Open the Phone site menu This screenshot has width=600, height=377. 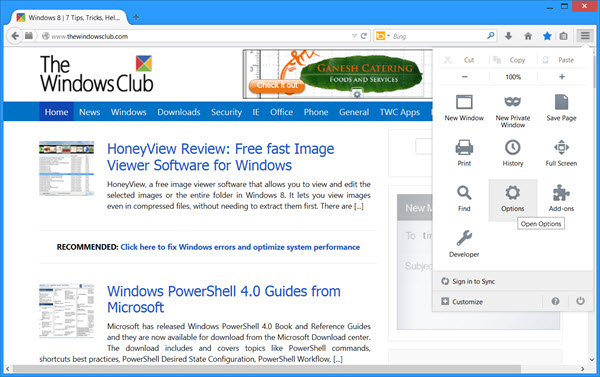316,112
